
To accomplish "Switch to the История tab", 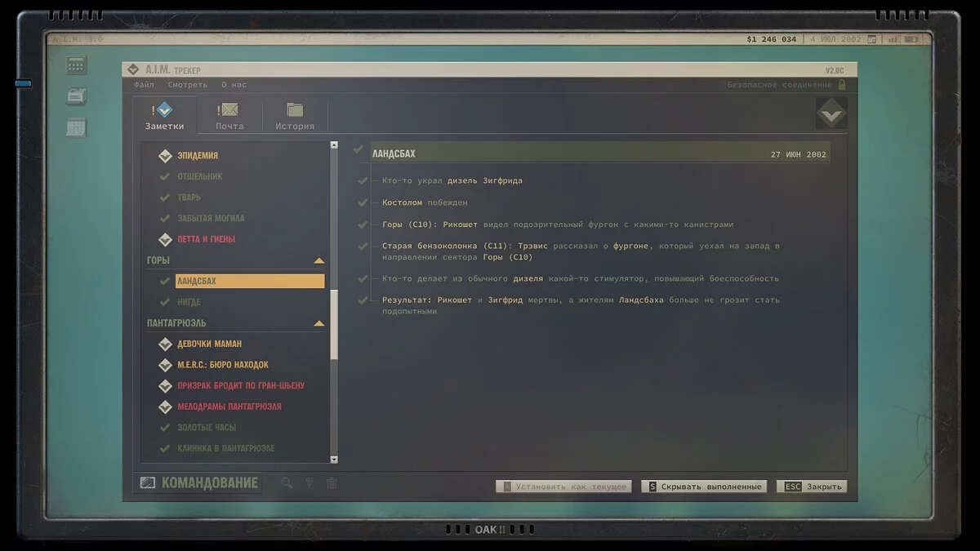I will [295, 115].
